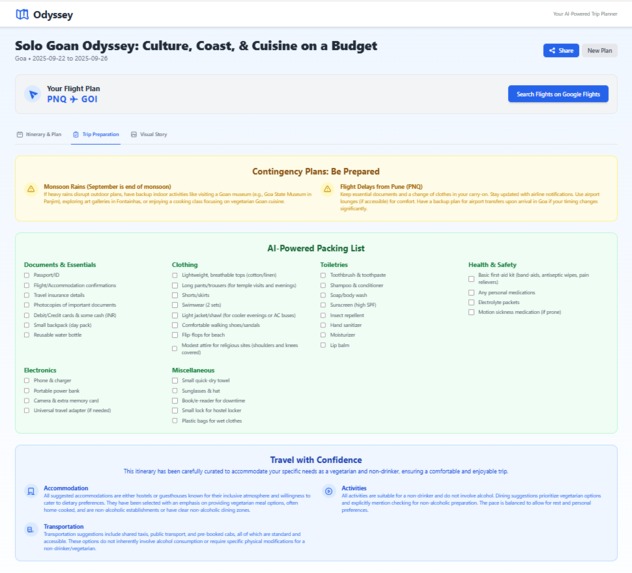The width and height of the screenshot is (632, 573).
Task: Check Debit/Credit cards & some cash
Action: (x=27, y=315)
